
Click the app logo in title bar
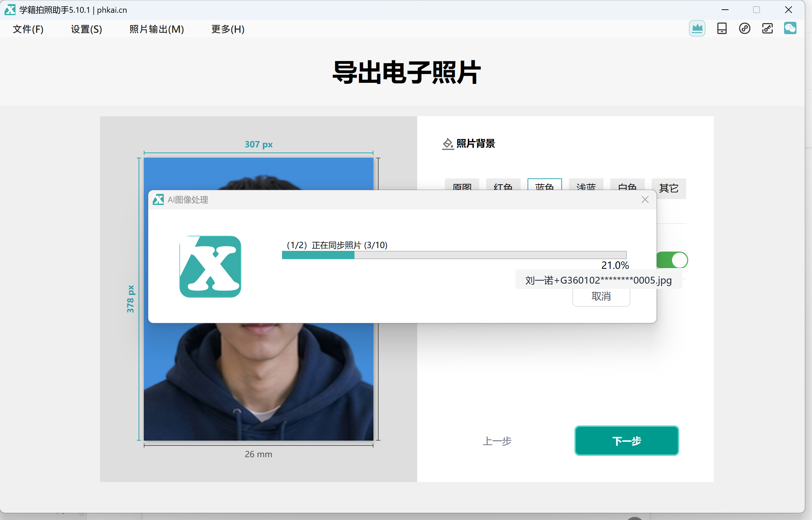[10, 10]
